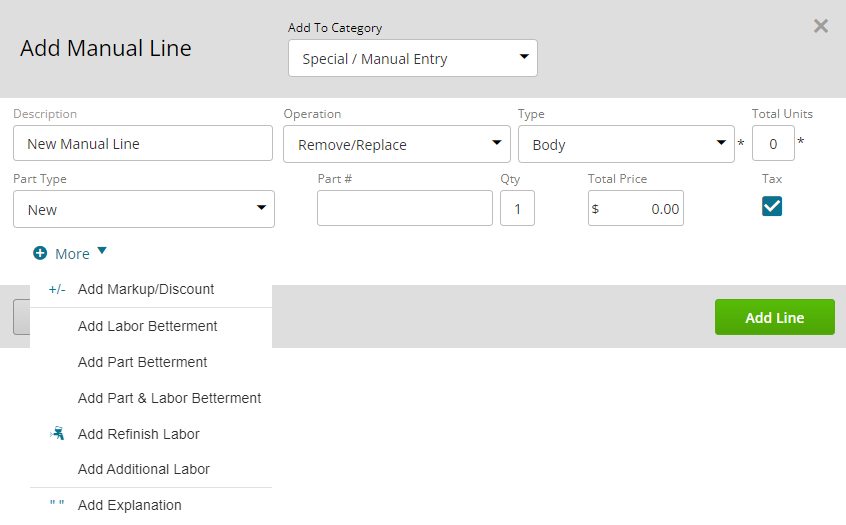
Task: Uncheck the Tax checkbox
Action: [x=772, y=206]
